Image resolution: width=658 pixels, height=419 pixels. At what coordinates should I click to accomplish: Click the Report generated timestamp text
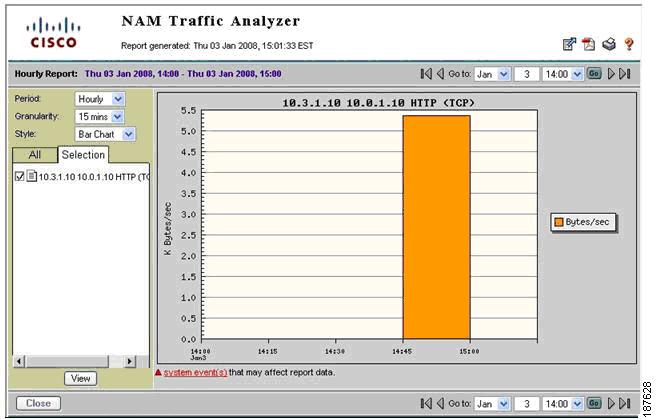point(217,45)
